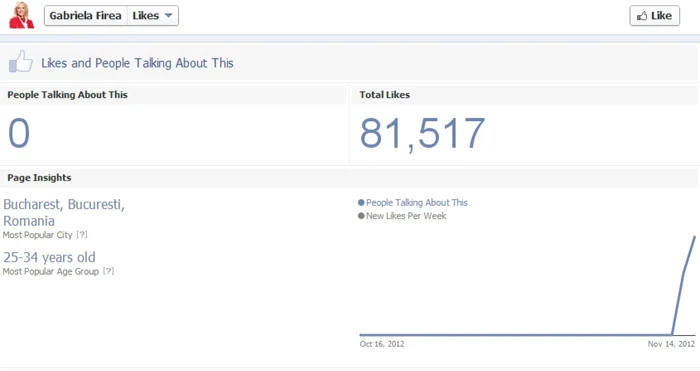
Task: Expand the Likes dropdown menu
Action: point(153,16)
